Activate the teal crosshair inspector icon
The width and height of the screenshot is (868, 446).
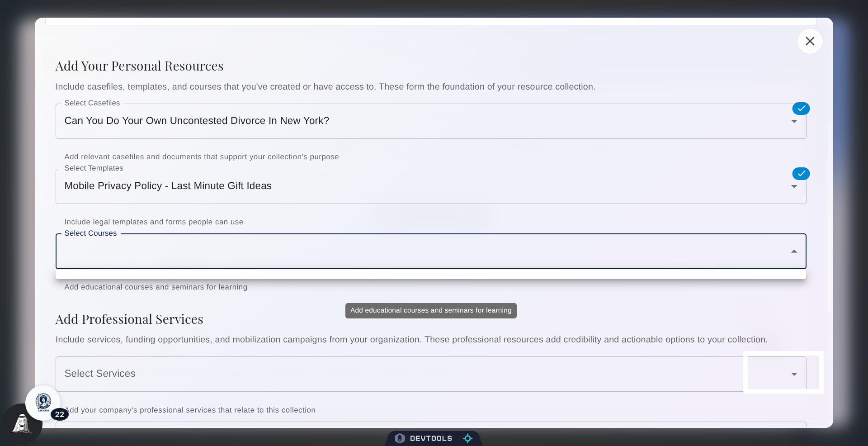[467, 438]
